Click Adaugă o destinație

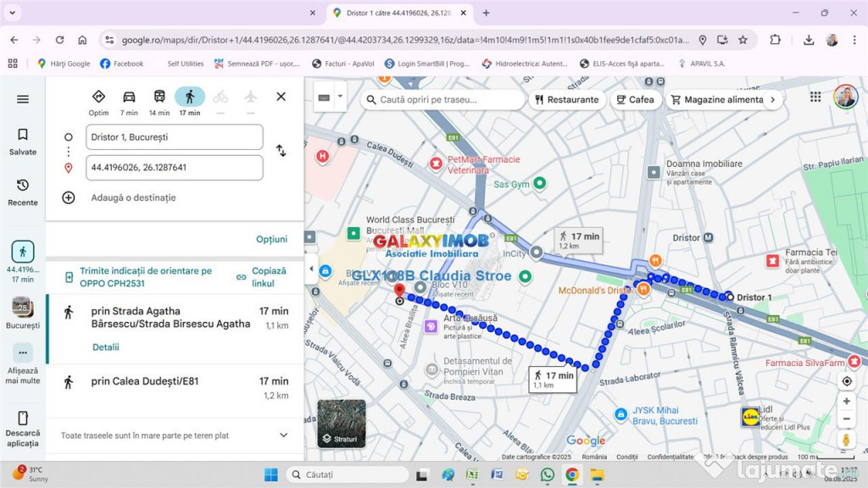133,197
